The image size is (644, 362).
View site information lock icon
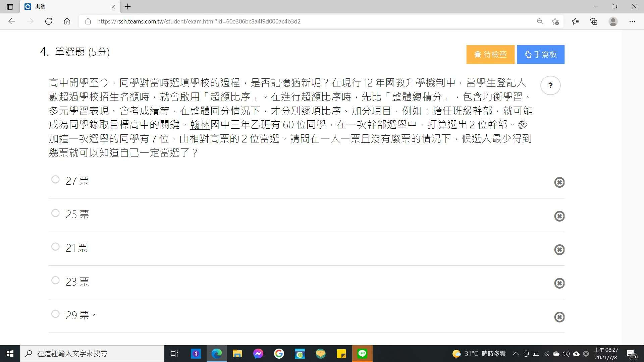click(88, 21)
